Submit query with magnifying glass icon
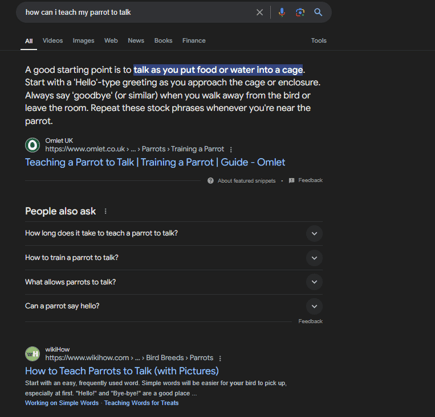The height and width of the screenshot is (417, 435). [x=318, y=12]
